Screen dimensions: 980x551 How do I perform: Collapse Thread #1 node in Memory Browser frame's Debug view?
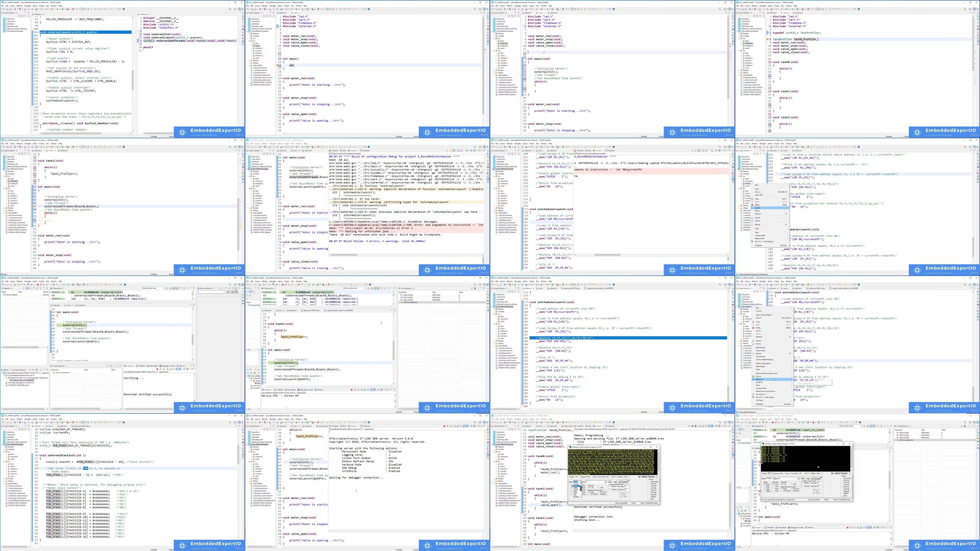point(6,378)
